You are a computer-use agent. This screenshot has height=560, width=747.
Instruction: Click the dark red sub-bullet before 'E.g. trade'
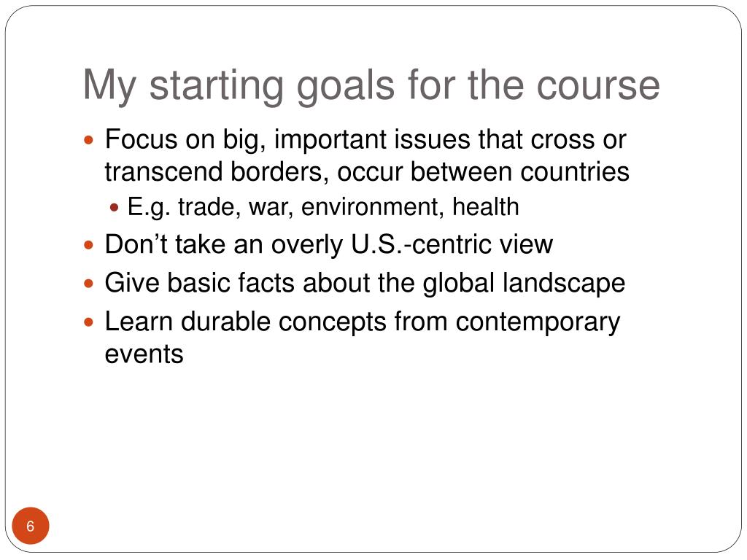[x=114, y=208]
